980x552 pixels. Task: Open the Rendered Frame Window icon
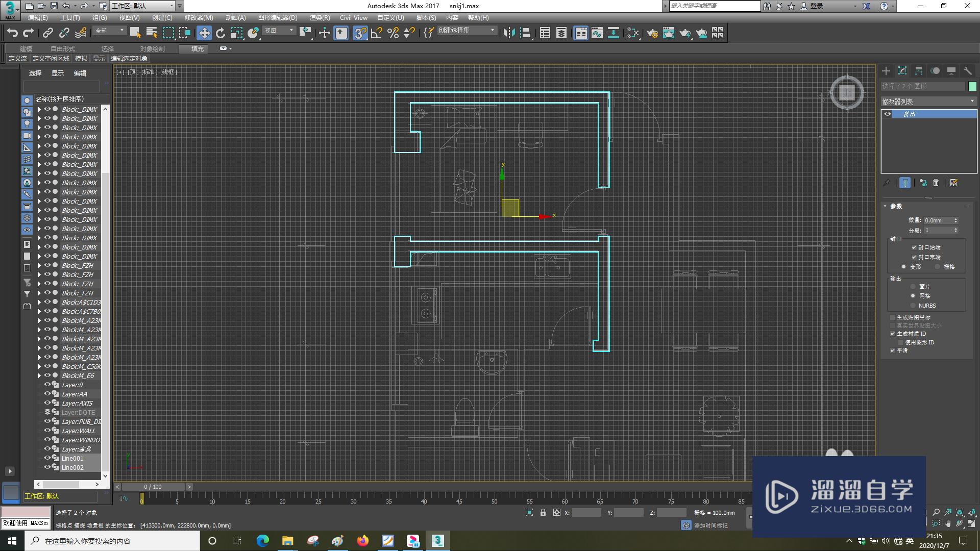(x=669, y=33)
